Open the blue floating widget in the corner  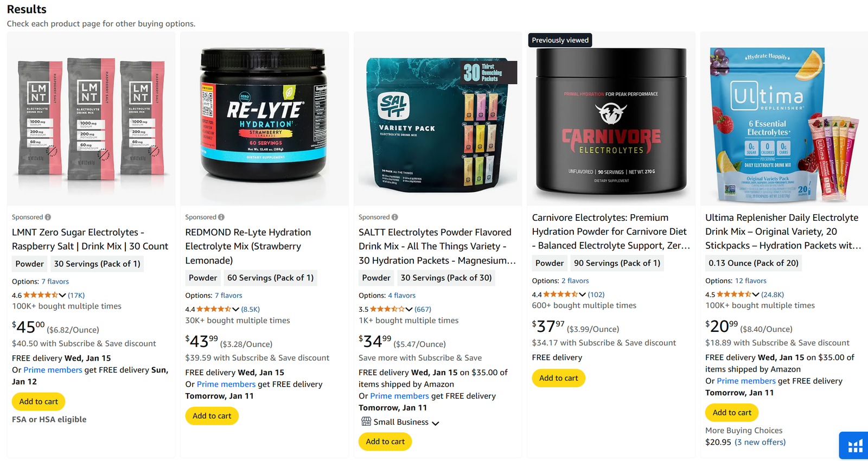854,446
